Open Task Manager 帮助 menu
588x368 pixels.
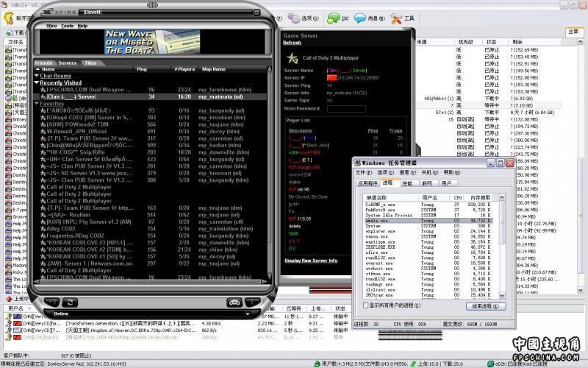click(452, 172)
